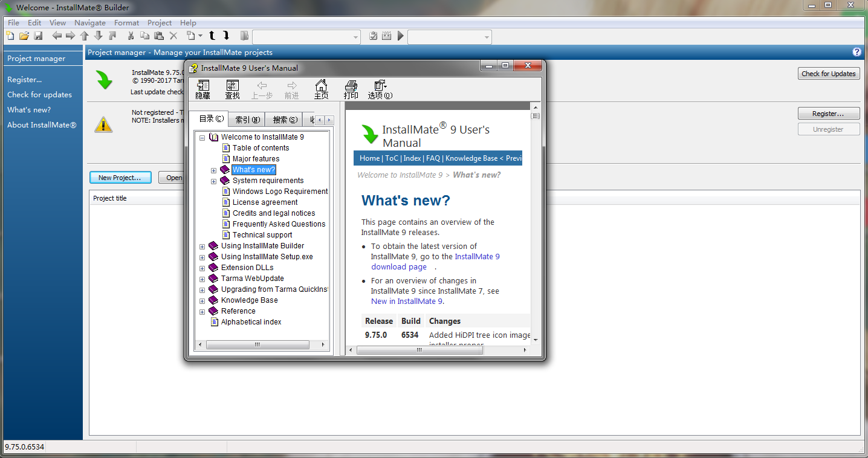Expand the What's new? tree node
This screenshot has height=458, width=868.
pos(213,170)
